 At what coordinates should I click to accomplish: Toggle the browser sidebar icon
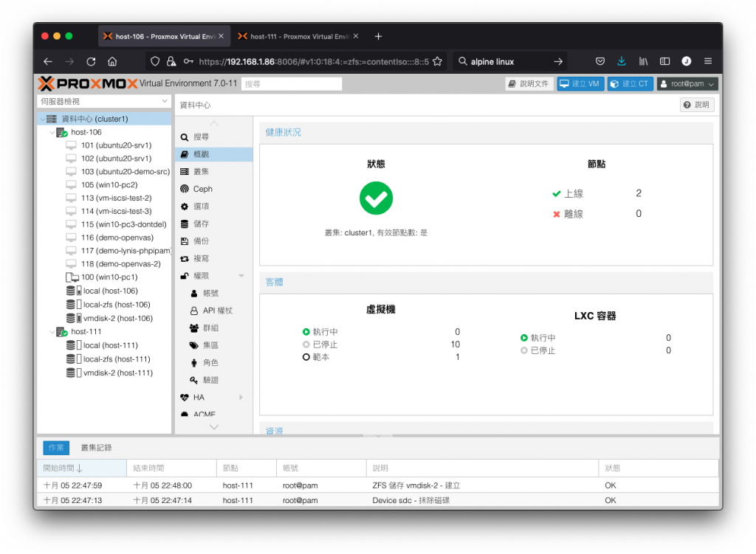point(665,61)
